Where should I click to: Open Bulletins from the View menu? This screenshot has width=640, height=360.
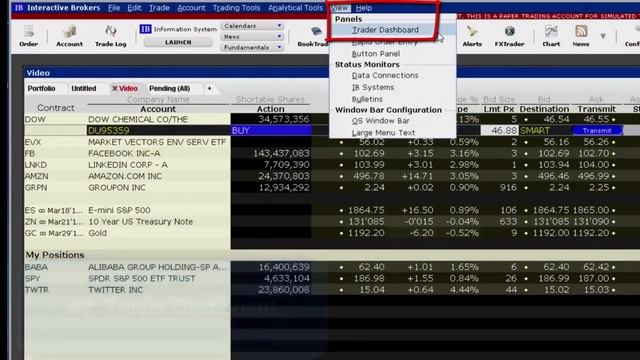367,99
